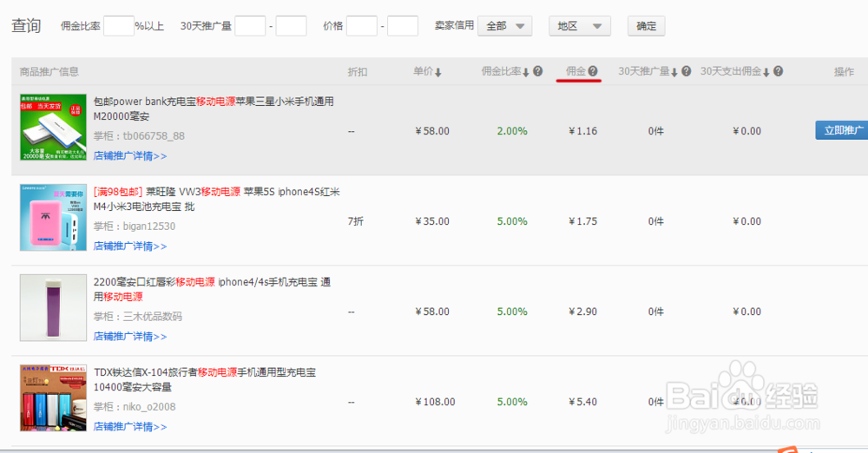
Task: Click the 佣金 column header
Action: [x=575, y=71]
